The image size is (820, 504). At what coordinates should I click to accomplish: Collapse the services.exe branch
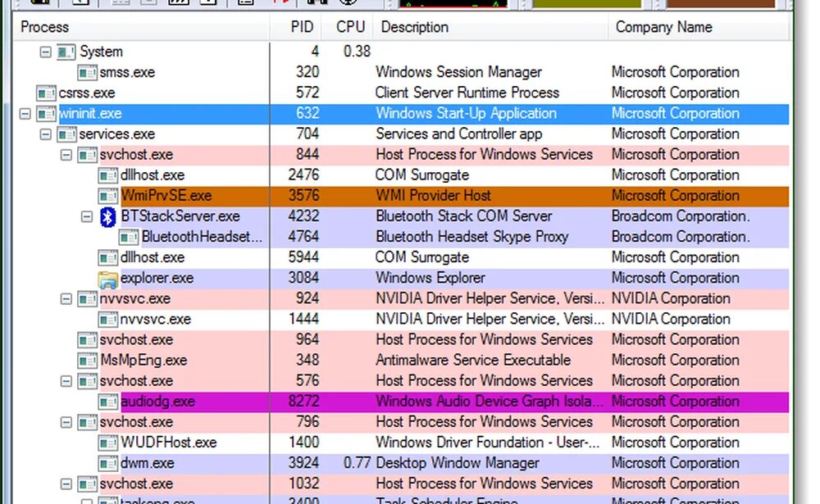click(45, 134)
